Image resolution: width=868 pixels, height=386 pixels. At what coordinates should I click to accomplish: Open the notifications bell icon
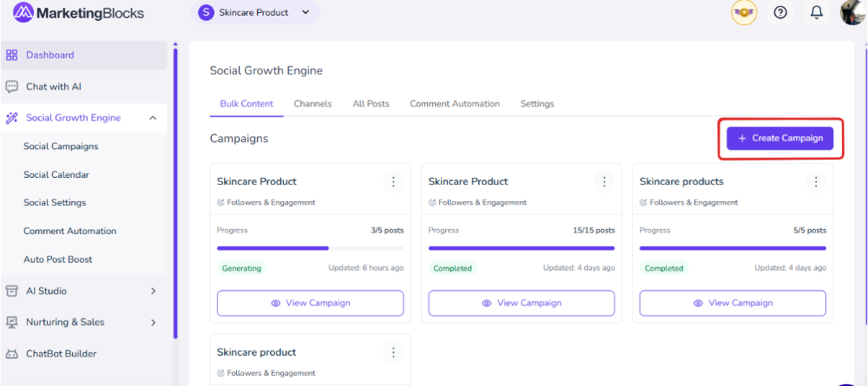pos(816,13)
